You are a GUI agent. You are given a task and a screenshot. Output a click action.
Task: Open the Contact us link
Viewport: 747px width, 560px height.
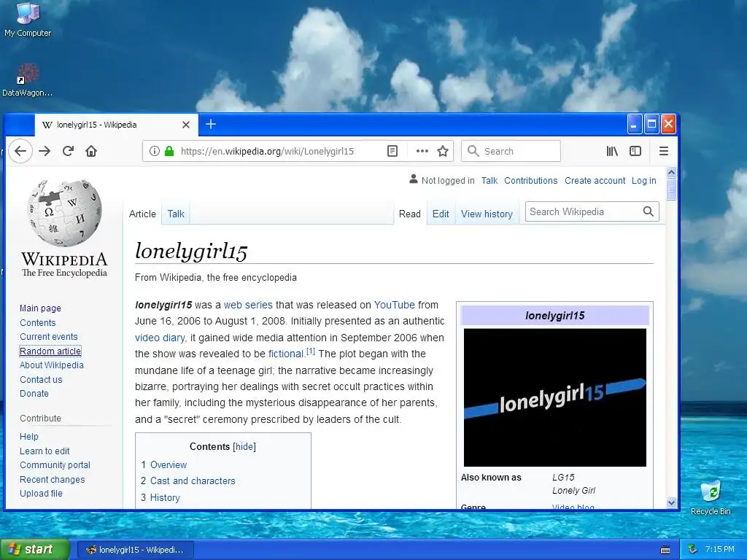tap(41, 379)
